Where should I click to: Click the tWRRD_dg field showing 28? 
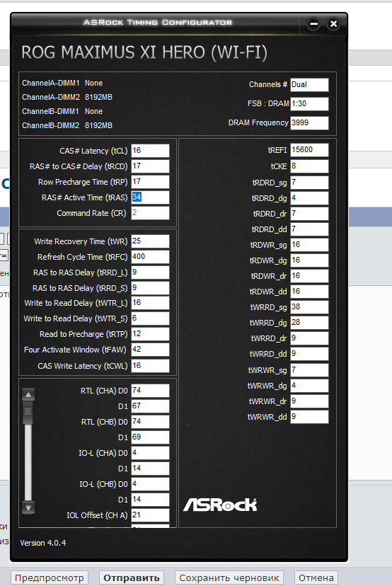[x=309, y=323]
